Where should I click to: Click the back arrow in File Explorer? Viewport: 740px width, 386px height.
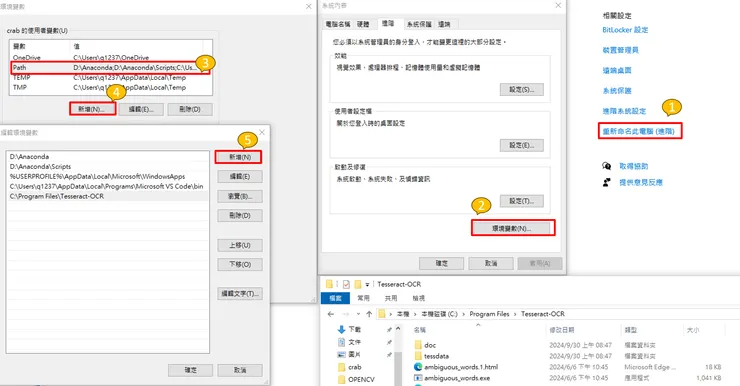[x=331, y=314]
